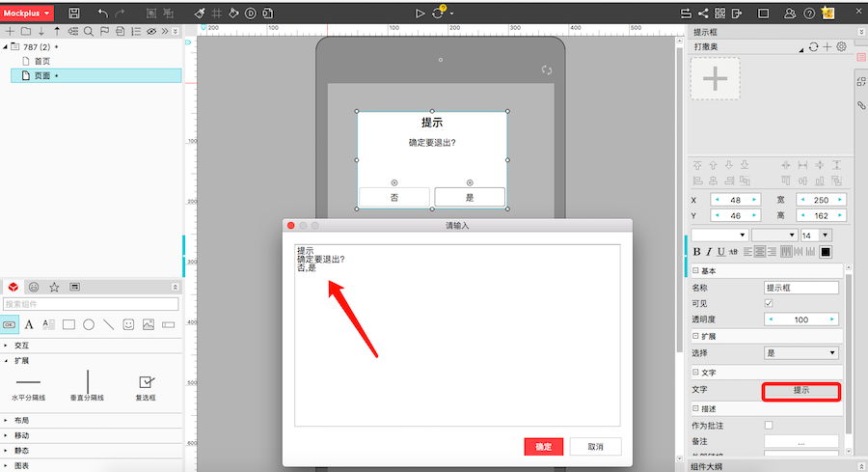
Task: Click the move page down arrow icon
Action: pyautogui.click(x=41, y=31)
